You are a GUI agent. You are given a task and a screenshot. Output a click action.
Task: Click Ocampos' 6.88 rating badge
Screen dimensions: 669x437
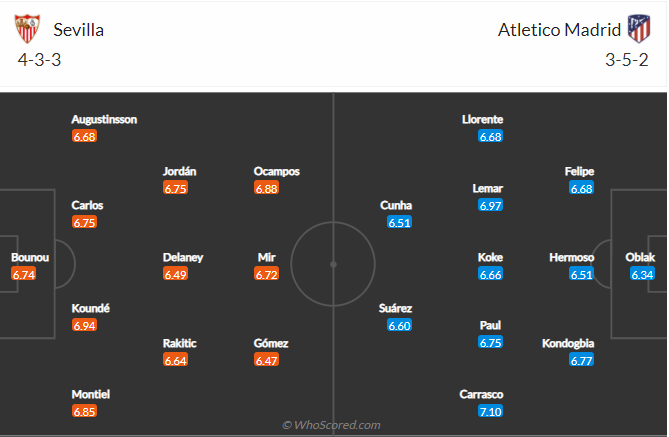(x=266, y=188)
